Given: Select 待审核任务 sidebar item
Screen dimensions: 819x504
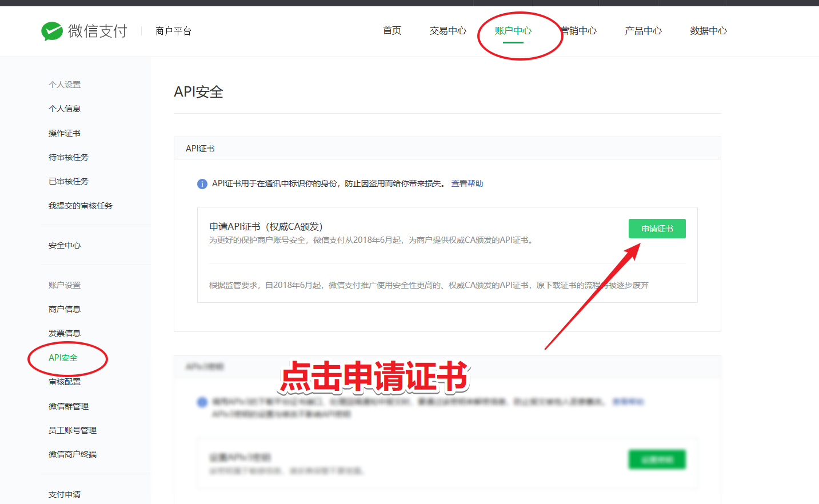Looking at the screenshot, I should click(69, 157).
